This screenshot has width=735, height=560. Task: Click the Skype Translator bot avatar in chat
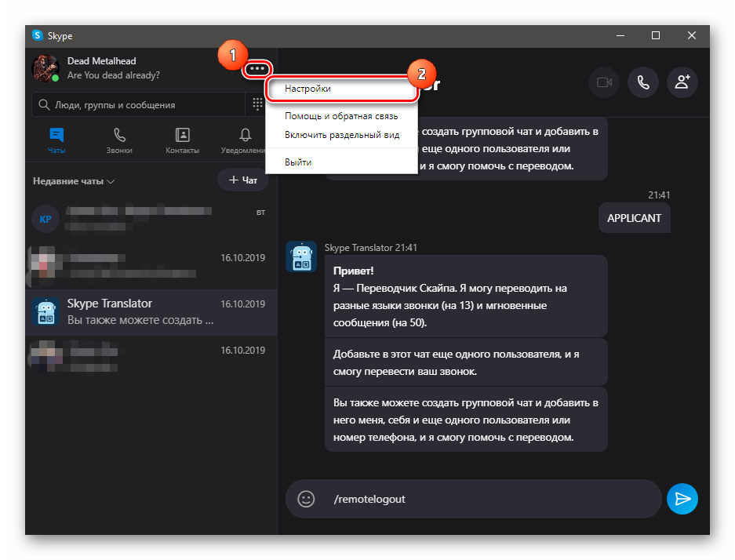(301, 256)
